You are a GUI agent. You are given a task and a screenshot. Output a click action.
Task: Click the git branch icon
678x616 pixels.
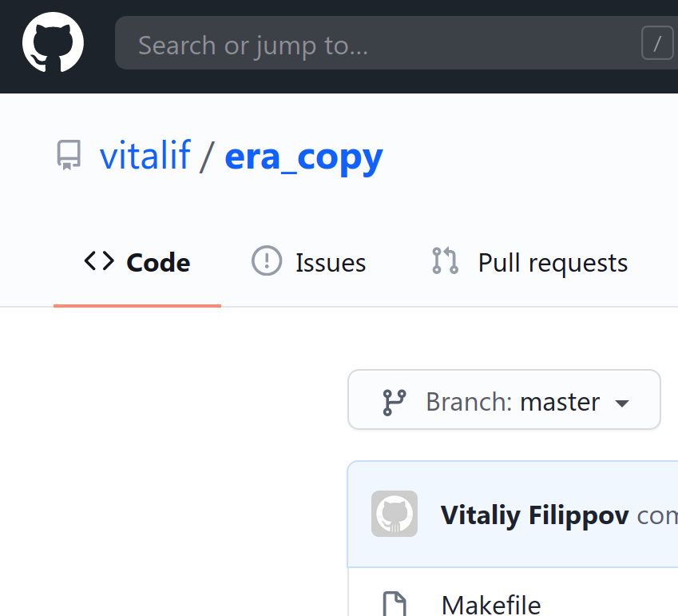point(394,403)
